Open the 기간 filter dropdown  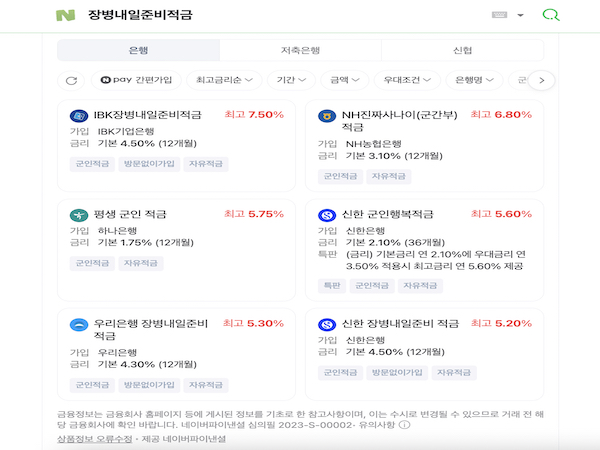coord(291,80)
